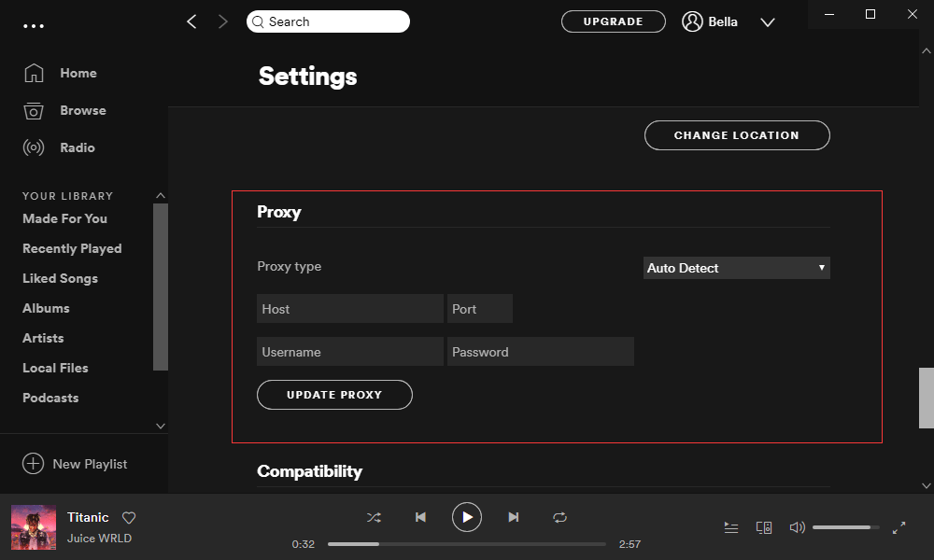Open the play queue icon
Screen dimensions: 934x560
[x=731, y=526]
